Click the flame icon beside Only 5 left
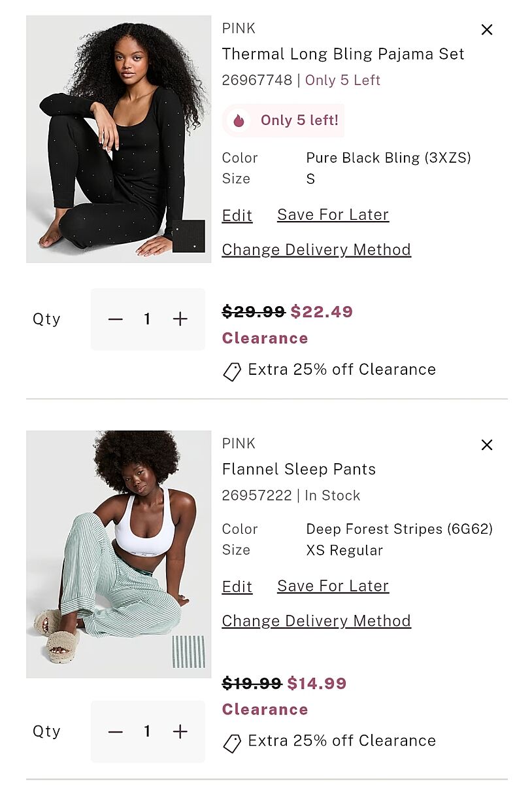The height and width of the screenshot is (785, 532). [x=239, y=120]
